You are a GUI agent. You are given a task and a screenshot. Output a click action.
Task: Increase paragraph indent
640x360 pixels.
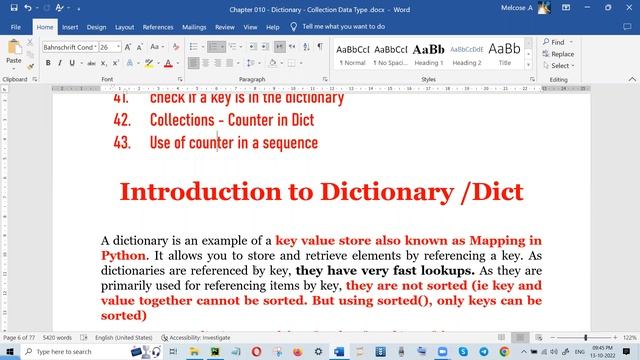tap(265, 47)
